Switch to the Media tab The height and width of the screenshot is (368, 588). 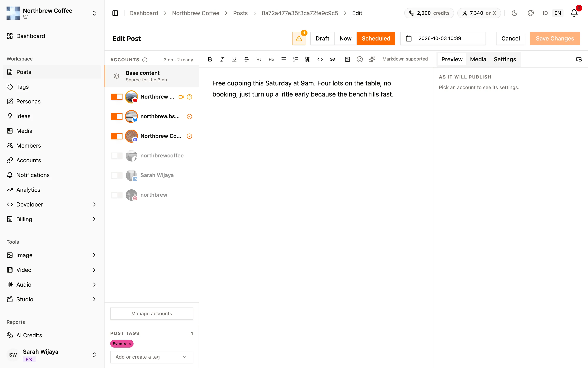coord(478,59)
